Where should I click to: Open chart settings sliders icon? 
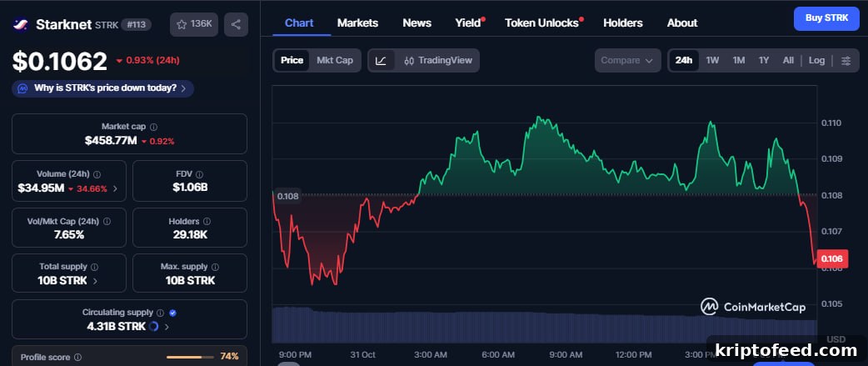(846, 60)
